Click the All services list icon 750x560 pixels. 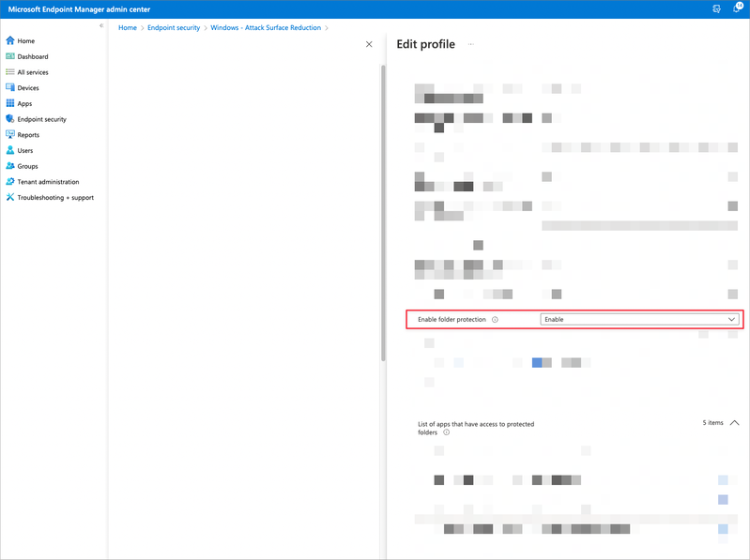pos(10,72)
